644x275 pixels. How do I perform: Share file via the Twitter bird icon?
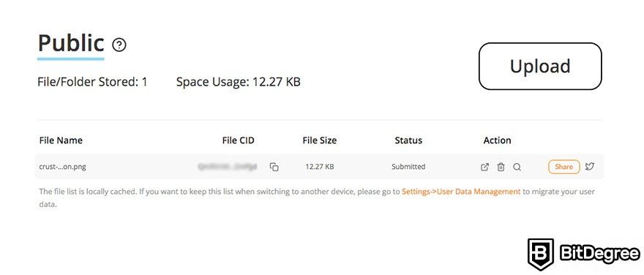pyautogui.click(x=590, y=166)
